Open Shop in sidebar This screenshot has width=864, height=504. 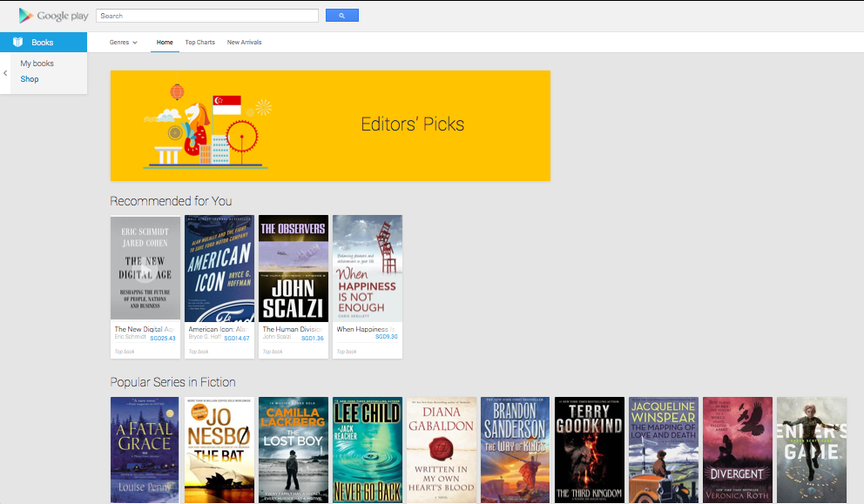pos(30,78)
